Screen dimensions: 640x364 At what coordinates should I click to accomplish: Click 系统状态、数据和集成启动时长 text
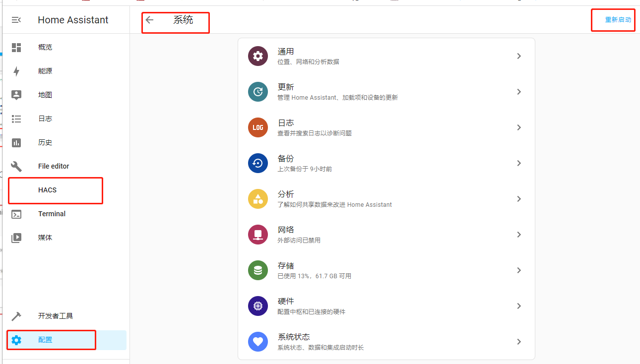click(x=320, y=348)
